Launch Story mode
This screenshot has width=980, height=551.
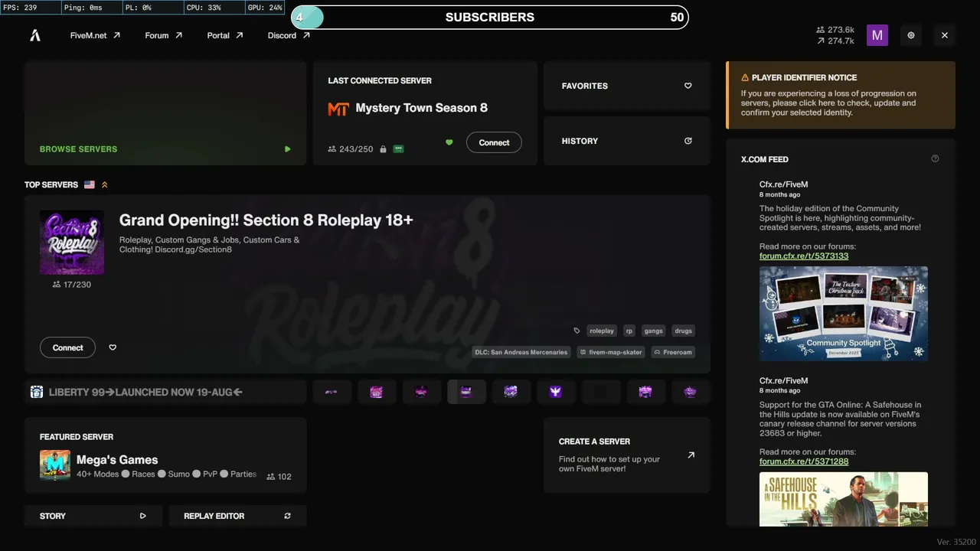(x=93, y=516)
